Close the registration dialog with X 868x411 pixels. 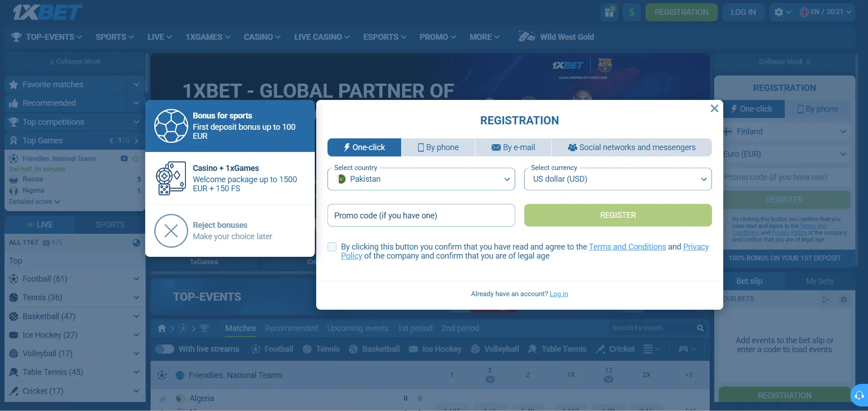point(715,109)
